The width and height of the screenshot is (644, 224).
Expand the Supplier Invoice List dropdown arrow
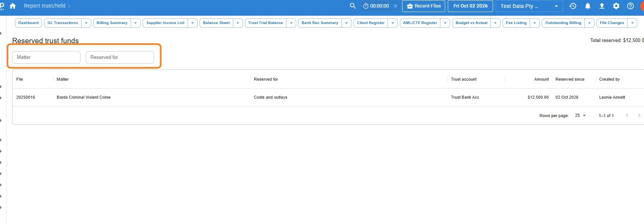tap(192, 23)
